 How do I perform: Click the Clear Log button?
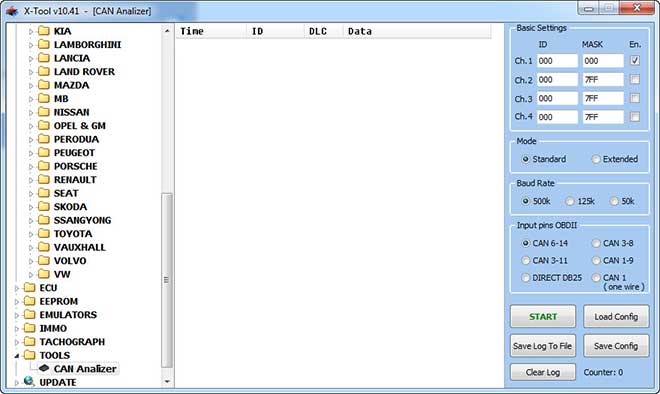tap(543, 372)
